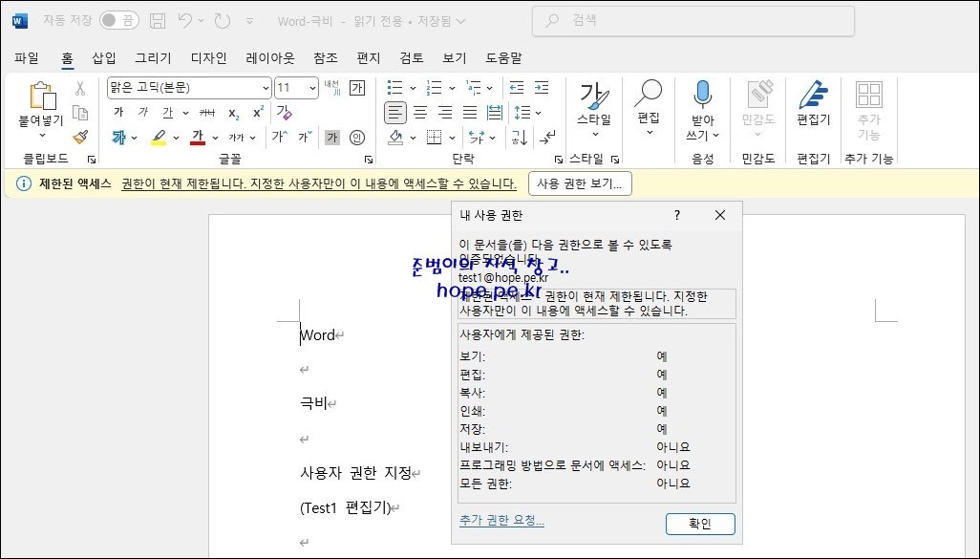Click the paragraph shading paint bucket
Screen dimensions: 980x559
pyautogui.click(x=395, y=137)
